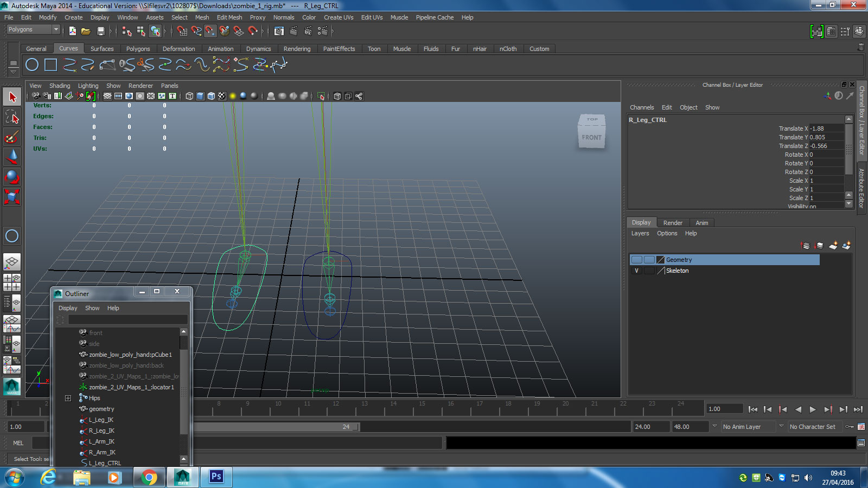The image size is (868, 488).
Task: Activate the Scale tool in toolbox
Action: (12, 196)
